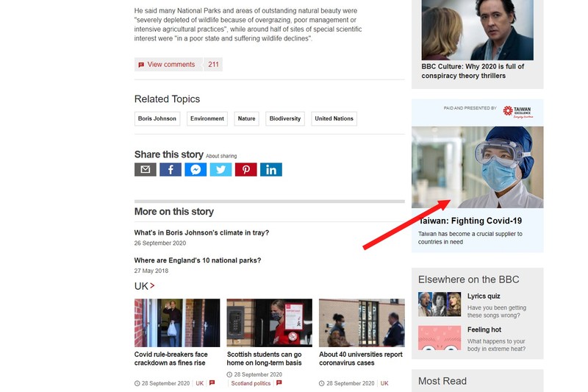Screen dimensions: 588x392
Task: Click Taiwan Excellence sponsor logo
Action: pos(518,111)
